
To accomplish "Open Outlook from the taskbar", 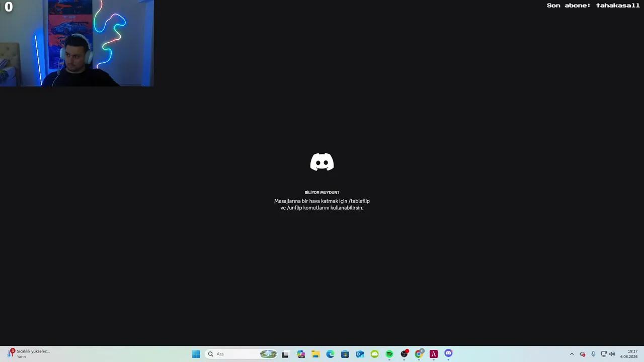I will pyautogui.click(x=360, y=354).
